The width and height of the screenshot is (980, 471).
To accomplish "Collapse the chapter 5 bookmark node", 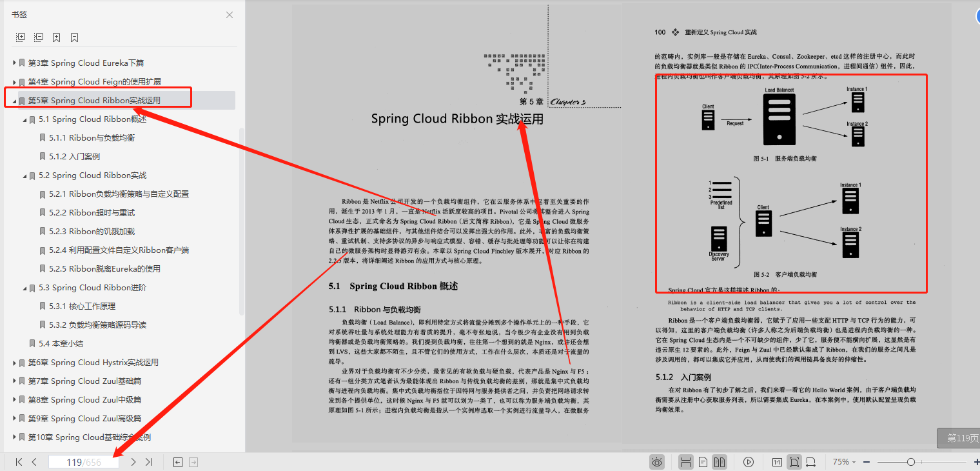I will pos(14,100).
